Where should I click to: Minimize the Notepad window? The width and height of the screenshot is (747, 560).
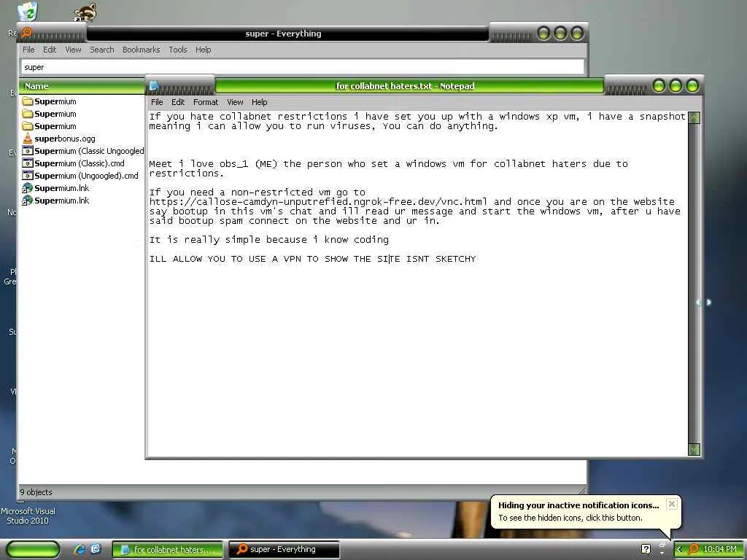[x=659, y=86]
